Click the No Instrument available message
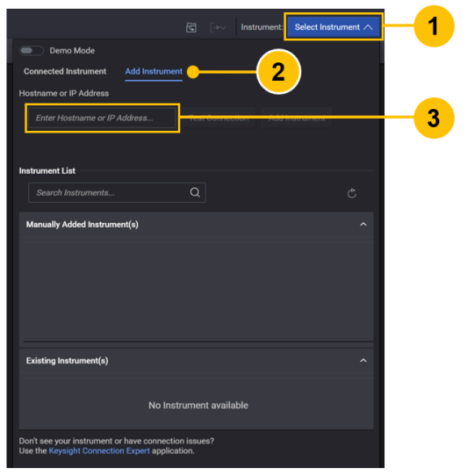The height and width of the screenshot is (476, 467). coord(198,405)
